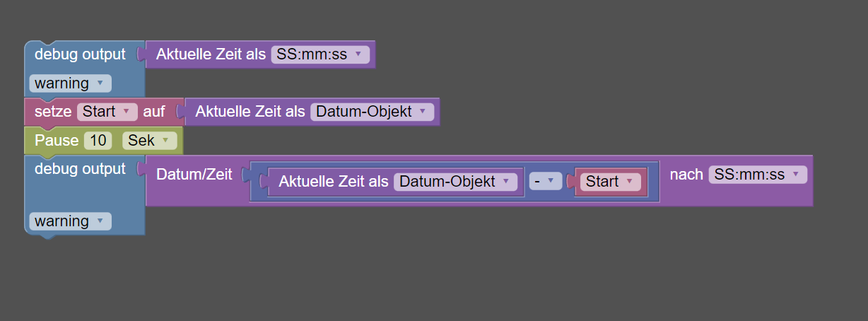Image resolution: width=868 pixels, height=321 pixels.
Task: Open the Start variable dropdown in subtraction block
Action: coord(610,182)
